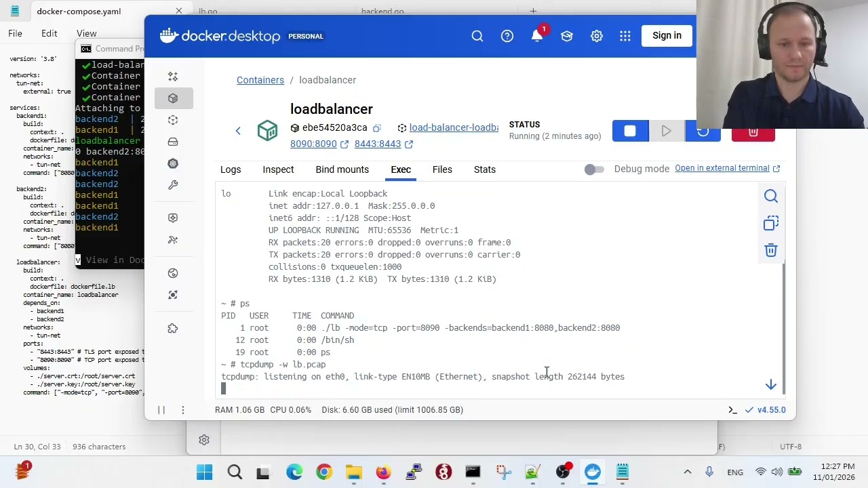Viewport: 868px width, 488px height.
Task: Open Extensions puzzle icon in sidebar
Action: [x=173, y=329]
